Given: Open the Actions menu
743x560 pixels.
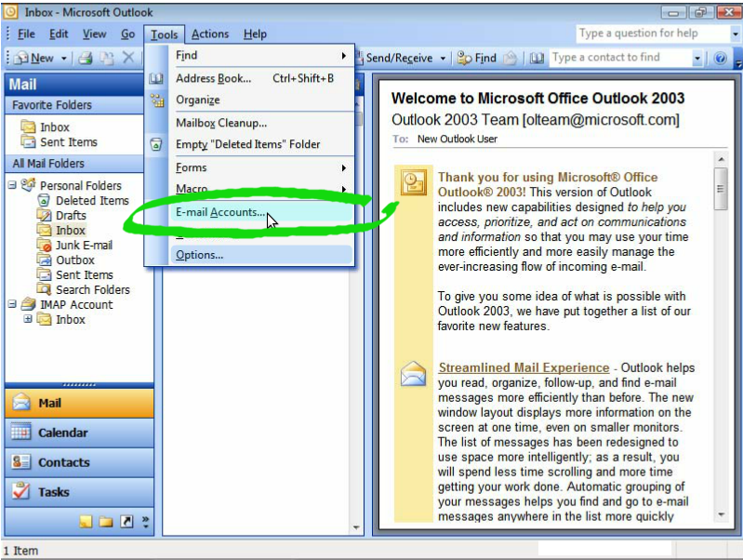Looking at the screenshot, I should 210,34.
